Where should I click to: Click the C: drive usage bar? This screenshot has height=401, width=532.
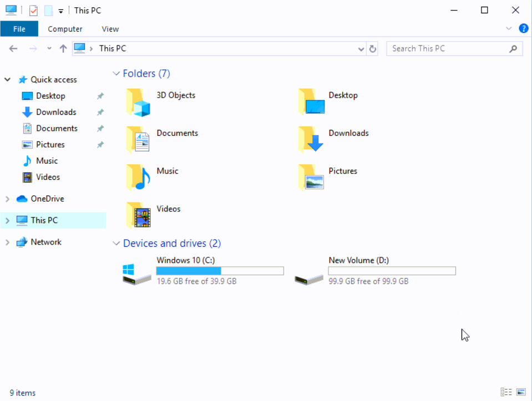tap(220, 271)
